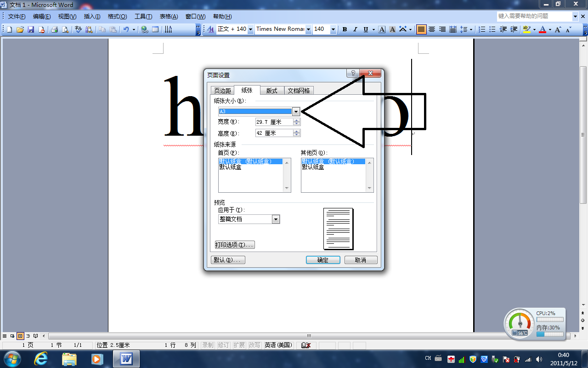The width and height of the screenshot is (588, 368).
Task: Toggle the 修订 track changes indicator
Action: (223, 345)
